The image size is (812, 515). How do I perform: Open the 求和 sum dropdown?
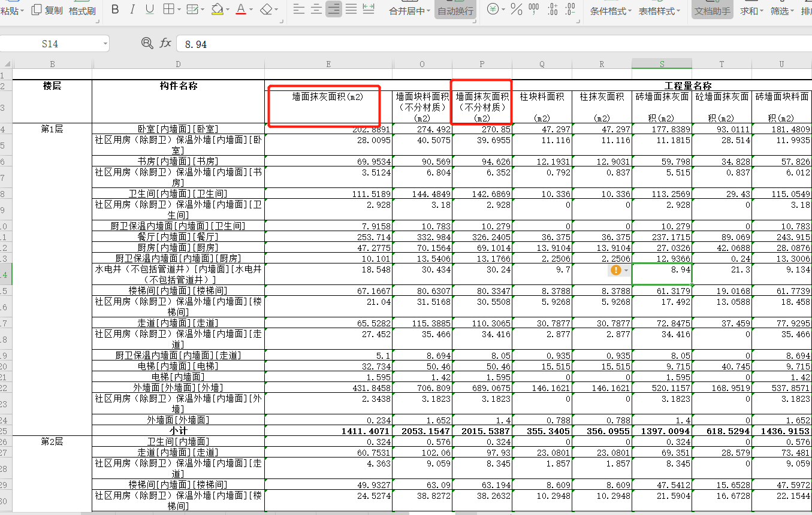751,11
